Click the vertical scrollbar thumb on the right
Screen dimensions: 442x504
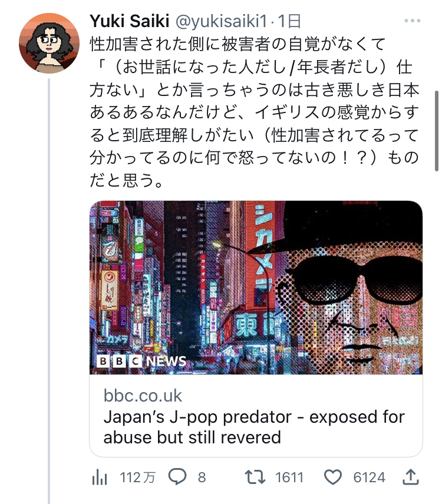click(437, 131)
